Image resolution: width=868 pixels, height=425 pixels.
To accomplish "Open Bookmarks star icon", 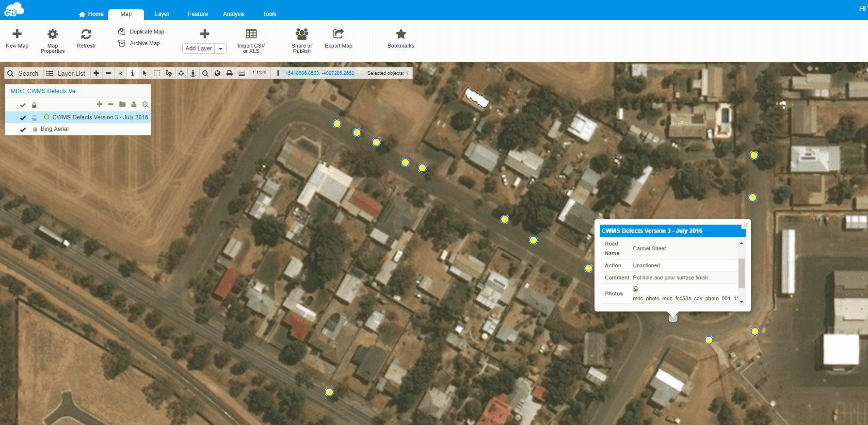I will coord(401,34).
